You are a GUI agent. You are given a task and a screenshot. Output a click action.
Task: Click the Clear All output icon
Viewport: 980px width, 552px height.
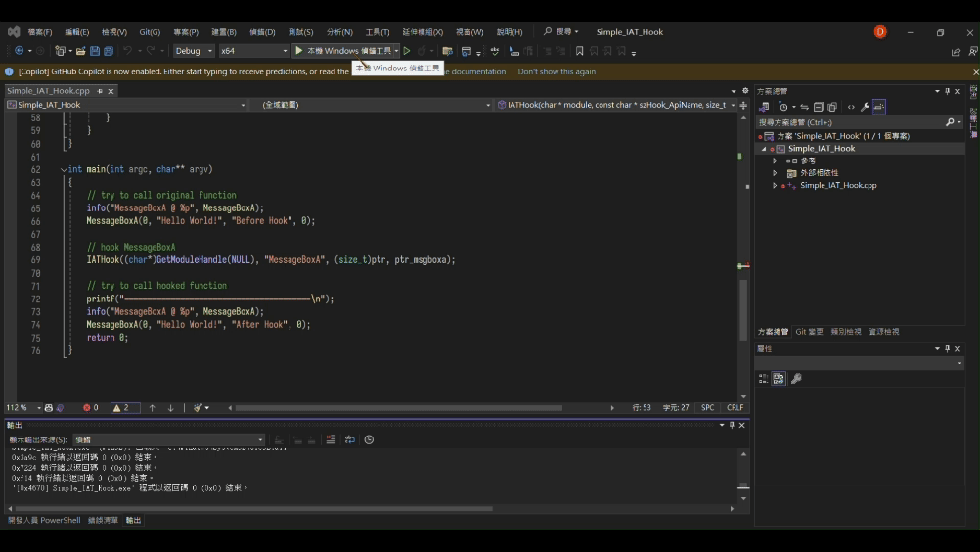(x=331, y=440)
